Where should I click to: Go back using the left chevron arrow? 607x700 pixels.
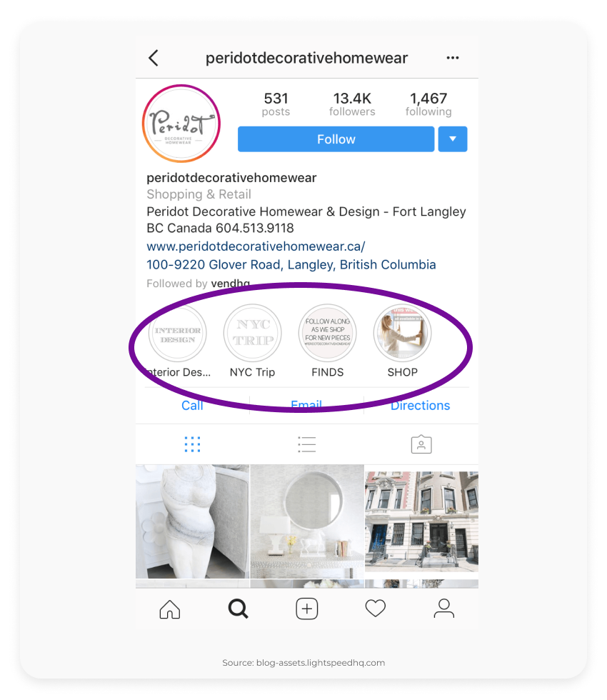154,58
